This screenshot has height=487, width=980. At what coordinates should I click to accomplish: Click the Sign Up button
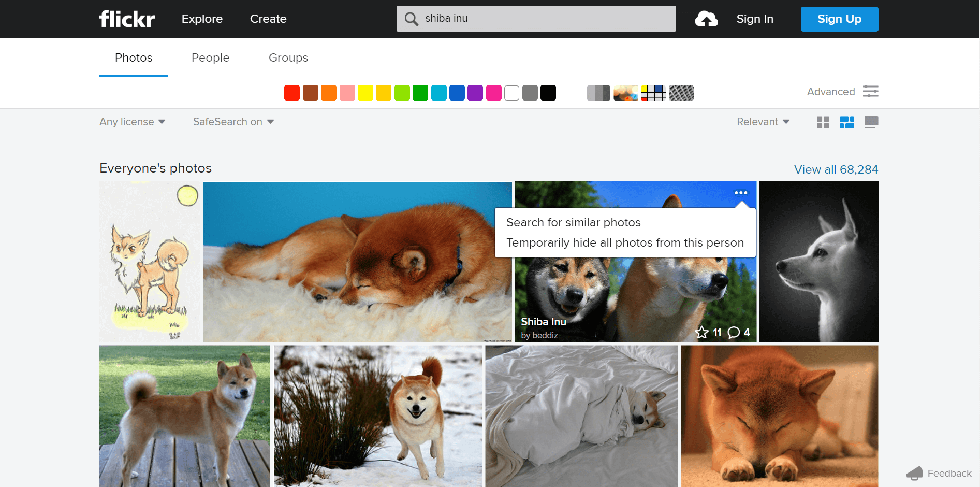pyautogui.click(x=839, y=19)
